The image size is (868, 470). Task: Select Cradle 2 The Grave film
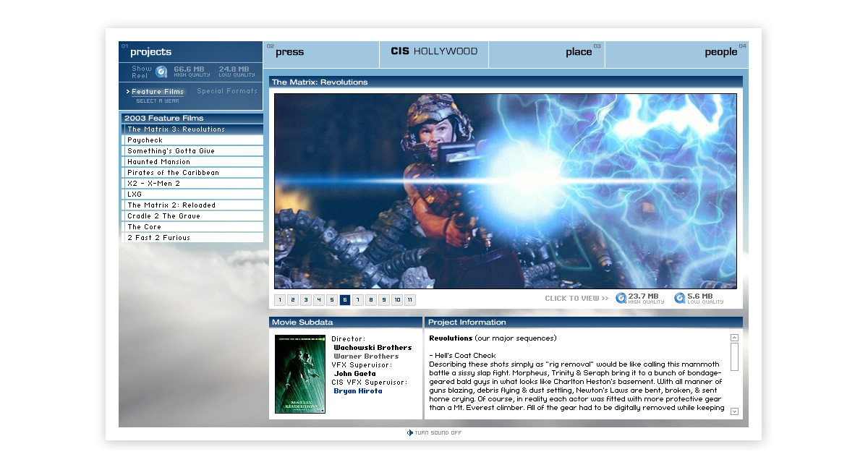point(192,216)
